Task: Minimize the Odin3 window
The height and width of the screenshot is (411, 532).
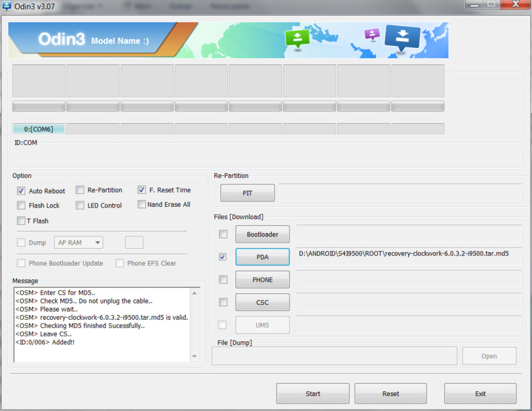Action: click(474, 5)
